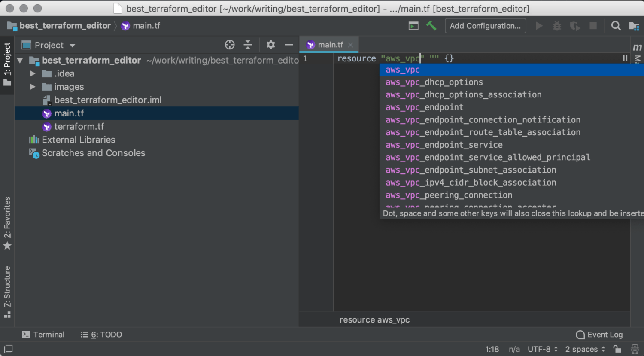
Task: Click the Event Log icon
Action: [580, 335]
